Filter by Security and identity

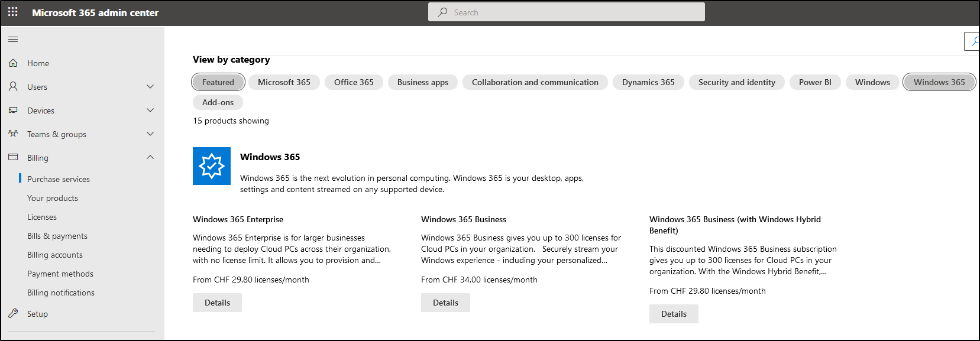coord(737,82)
